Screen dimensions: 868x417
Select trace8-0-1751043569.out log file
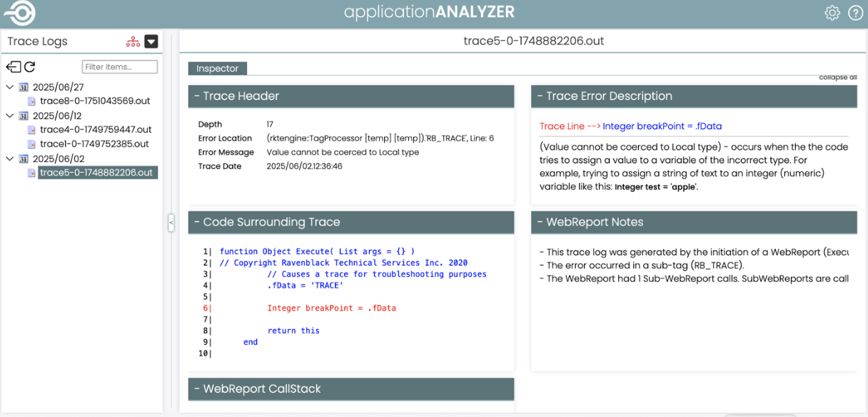coord(95,101)
